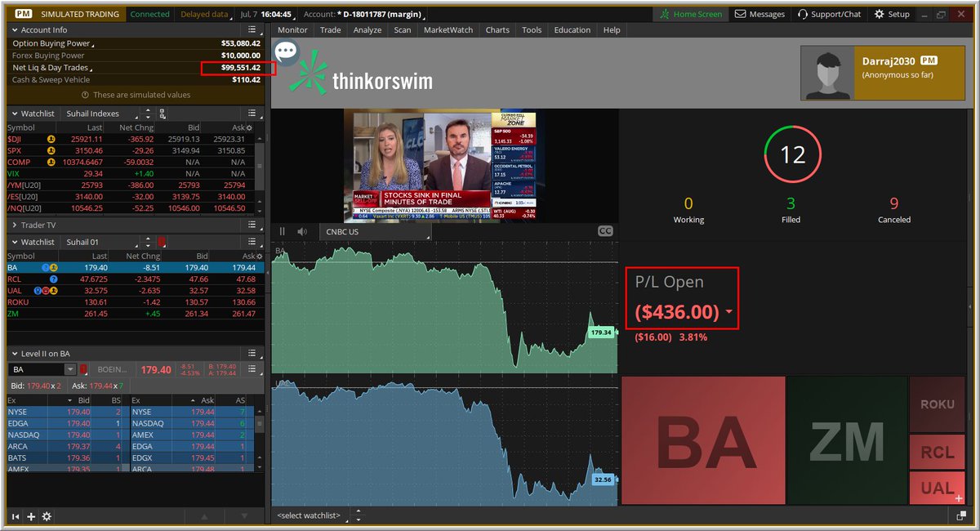Open Suhail 01 column settings gear
This screenshot has width=980, height=531.
coord(260,256)
